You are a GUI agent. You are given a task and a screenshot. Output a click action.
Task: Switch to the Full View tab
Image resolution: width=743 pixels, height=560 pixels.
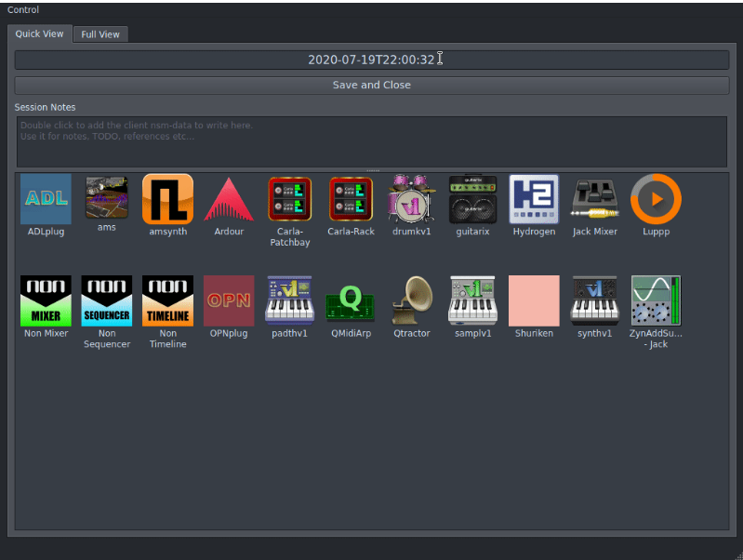click(100, 34)
